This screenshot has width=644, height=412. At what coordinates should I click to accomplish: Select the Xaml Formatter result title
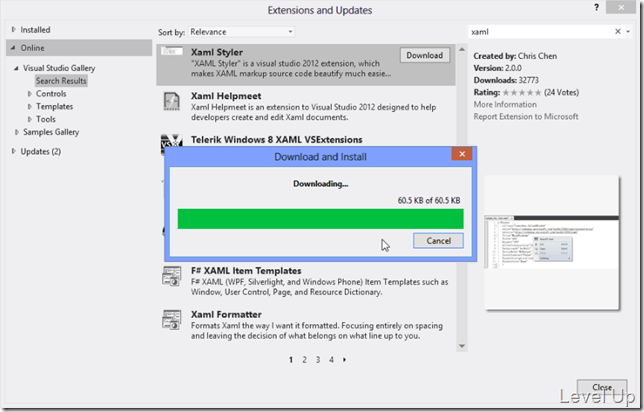[226, 314]
